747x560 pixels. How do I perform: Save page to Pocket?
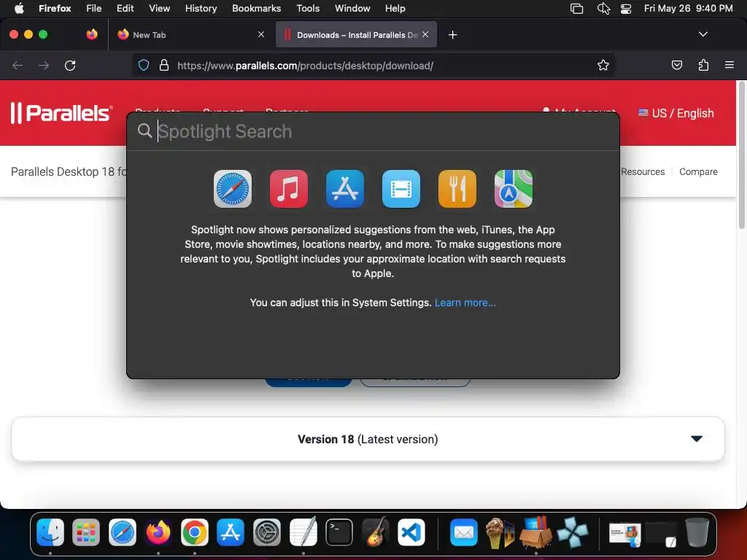pos(676,65)
